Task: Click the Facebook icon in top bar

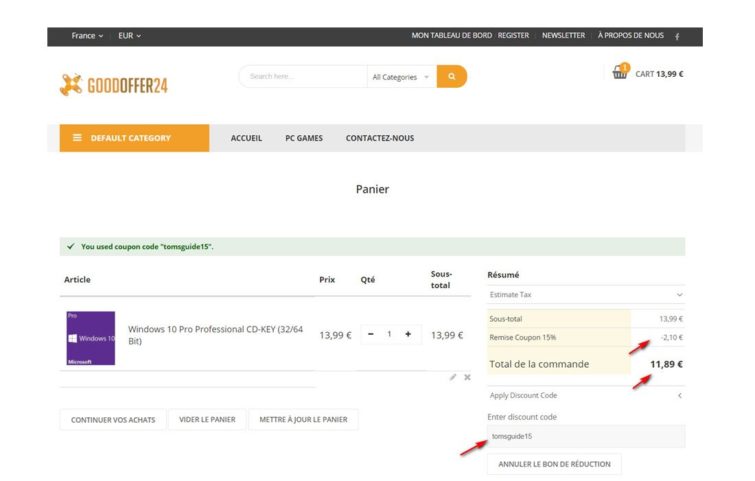Action: pos(677,36)
